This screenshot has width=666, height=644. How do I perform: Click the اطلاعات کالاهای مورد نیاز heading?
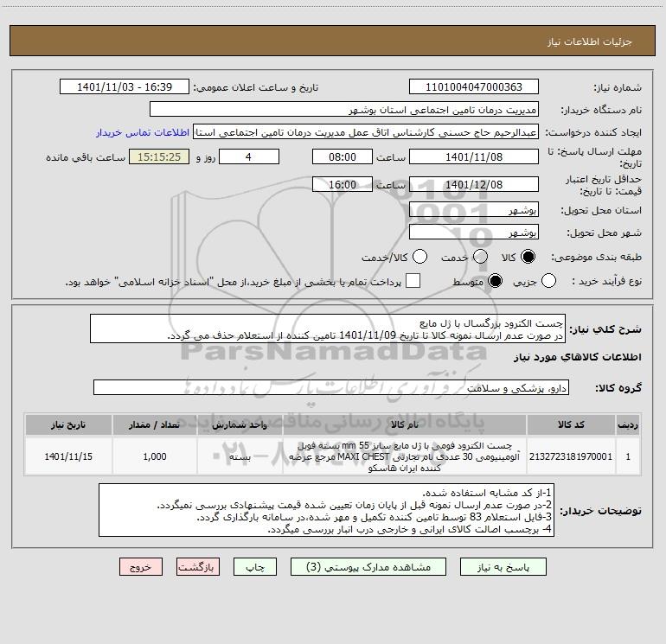(x=577, y=357)
